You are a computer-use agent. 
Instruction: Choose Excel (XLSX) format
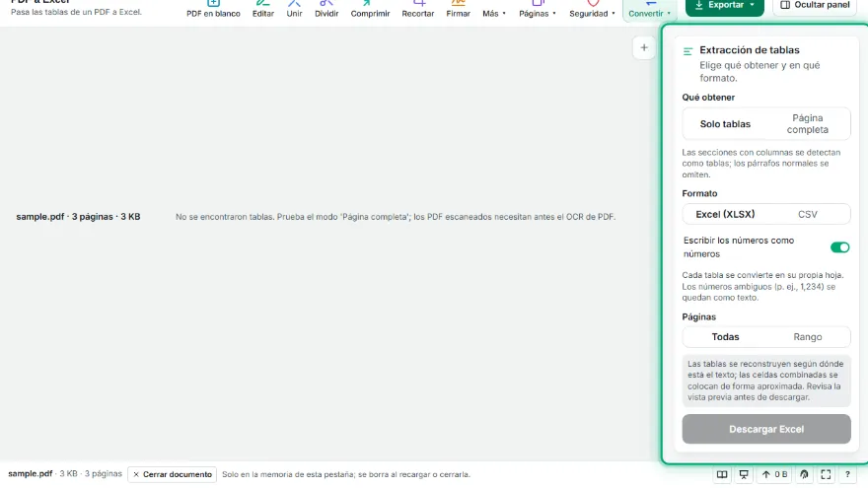tap(725, 214)
